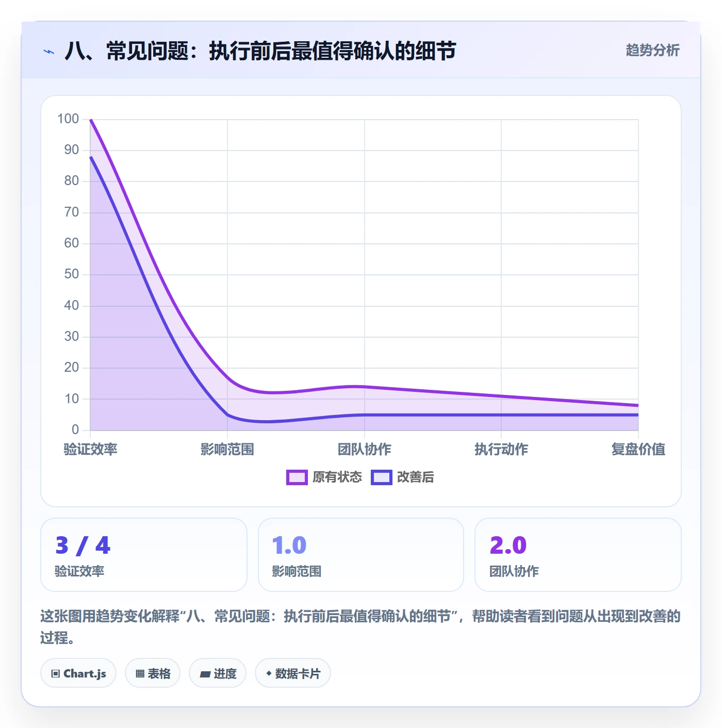Select the 1.0 影响范围 card

(361, 555)
